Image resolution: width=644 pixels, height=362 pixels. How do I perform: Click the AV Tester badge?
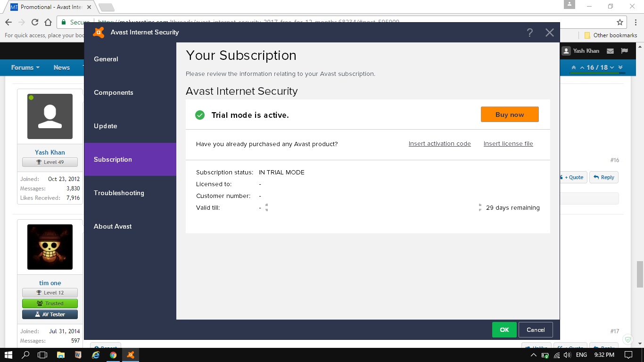click(x=50, y=314)
